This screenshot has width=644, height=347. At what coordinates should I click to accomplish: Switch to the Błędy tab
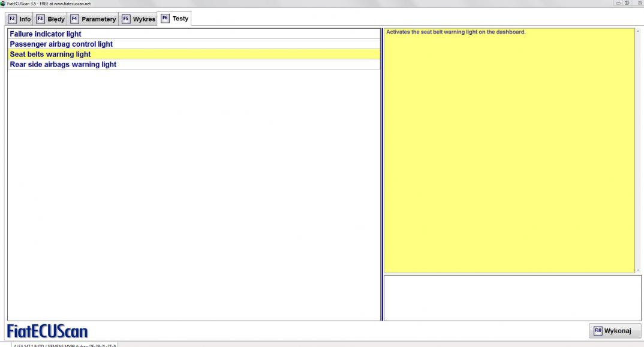(50, 19)
